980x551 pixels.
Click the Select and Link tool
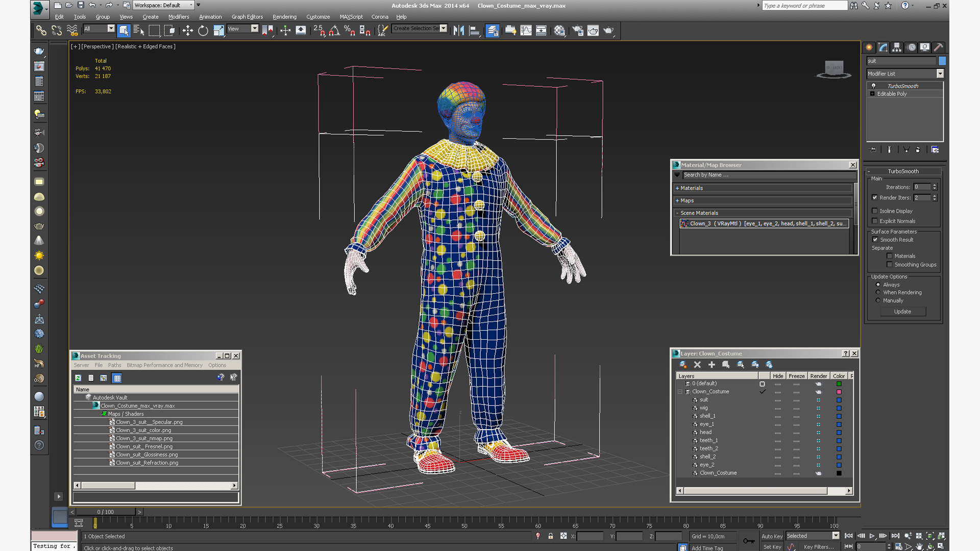point(41,31)
